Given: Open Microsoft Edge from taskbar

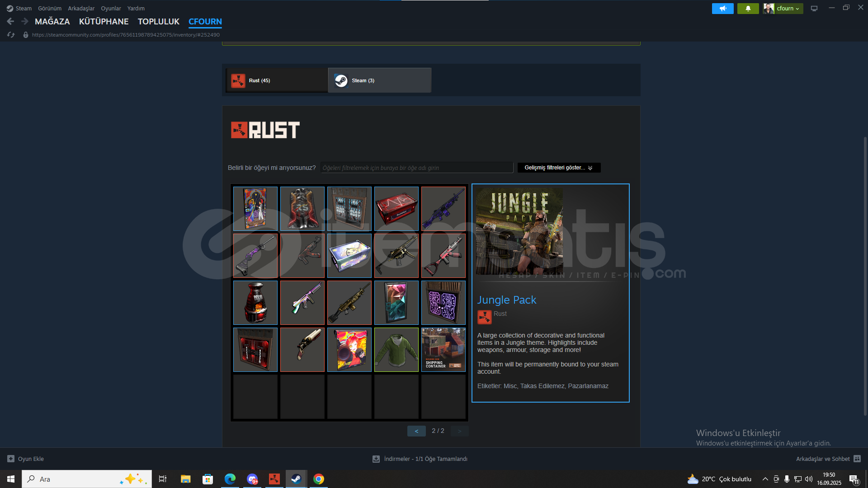Looking at the screenshot, I should coord(230,479).
